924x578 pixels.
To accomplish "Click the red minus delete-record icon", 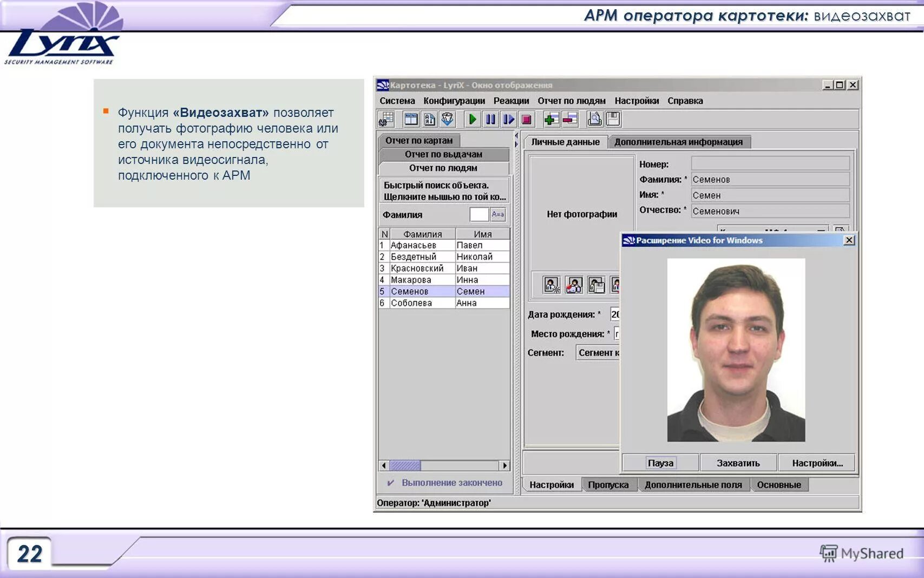I will click(x=570, y=119).
